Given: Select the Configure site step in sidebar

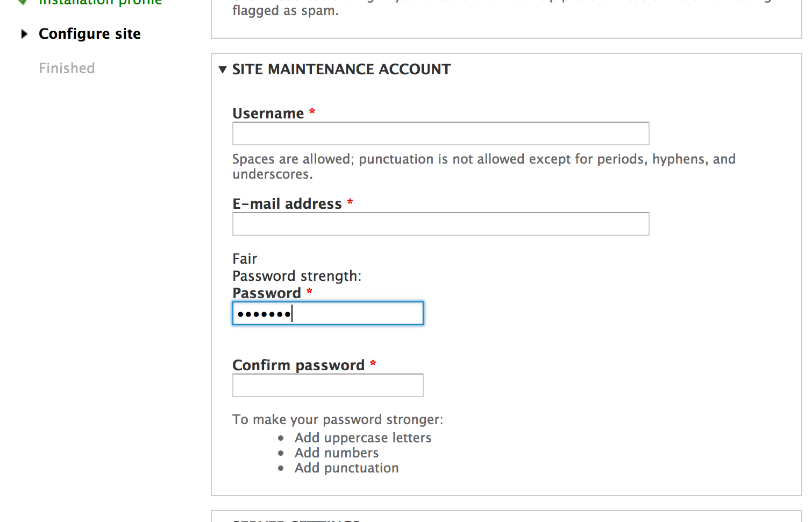Looking at the screenshot, I should (89, 33).
